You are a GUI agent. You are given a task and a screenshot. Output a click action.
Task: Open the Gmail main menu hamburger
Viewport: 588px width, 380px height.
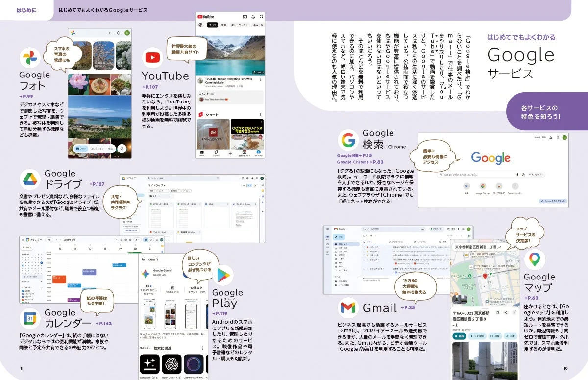tap(327, 229)
